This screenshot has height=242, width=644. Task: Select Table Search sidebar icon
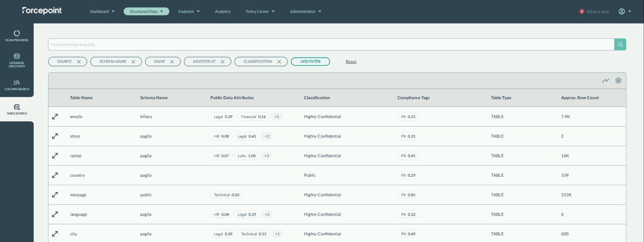pos(17,109)
